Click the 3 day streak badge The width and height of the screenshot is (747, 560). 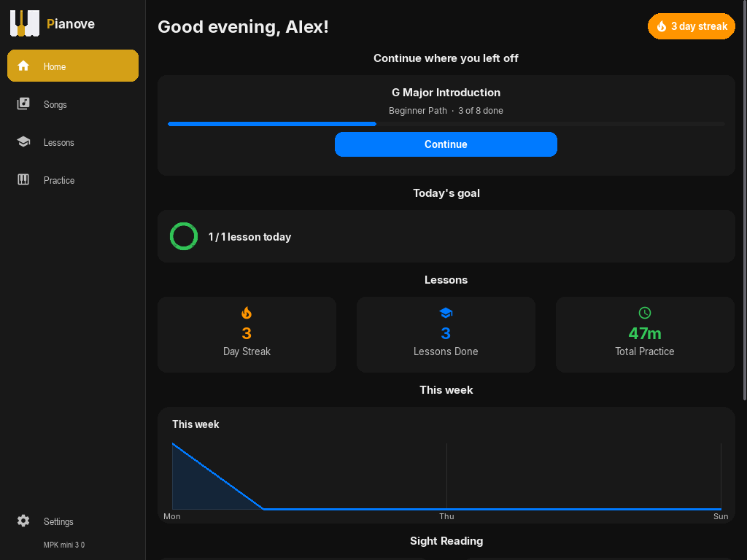(x=692, y=26)
